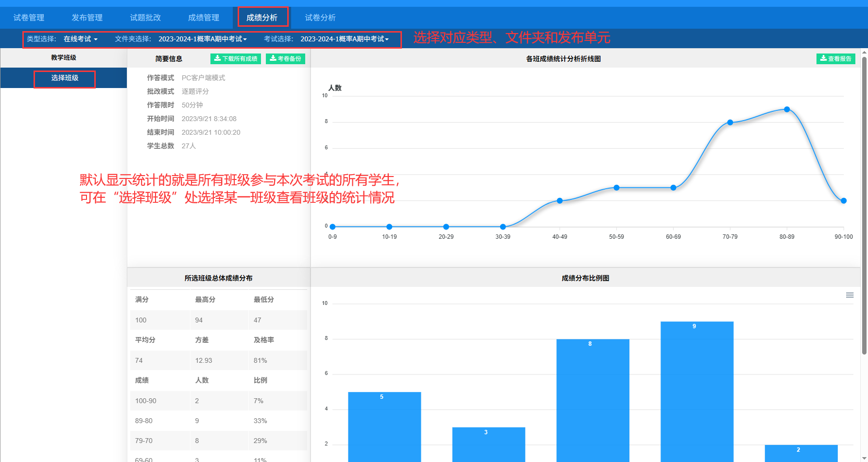This screenshot has height=462, width=868.
Task: Click the line chart point at 50-59
Action: [x=616, y=188]
